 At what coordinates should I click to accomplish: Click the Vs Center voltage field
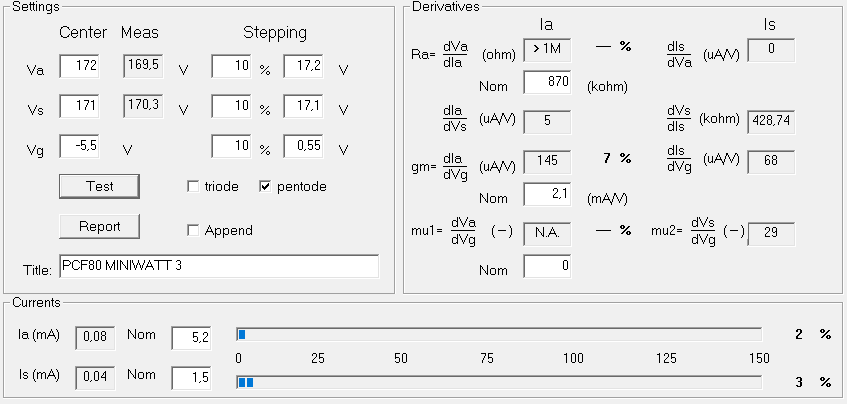(79, 106)
